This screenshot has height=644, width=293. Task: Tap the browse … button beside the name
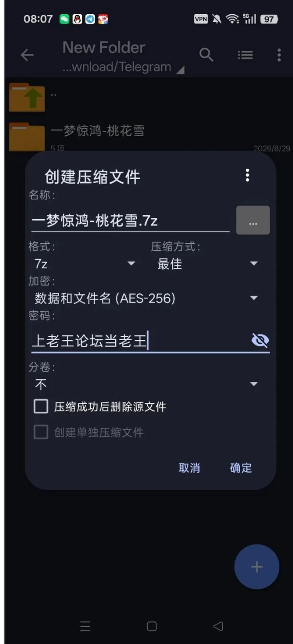[253, 220]
